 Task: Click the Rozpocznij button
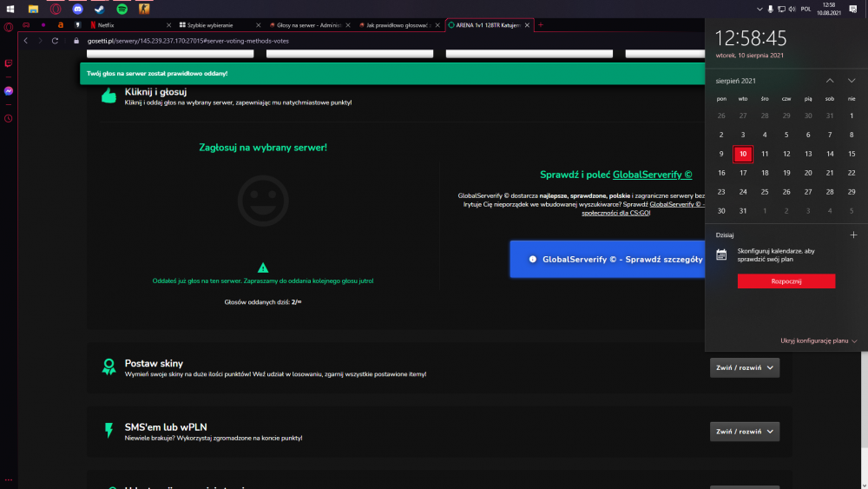786,281
